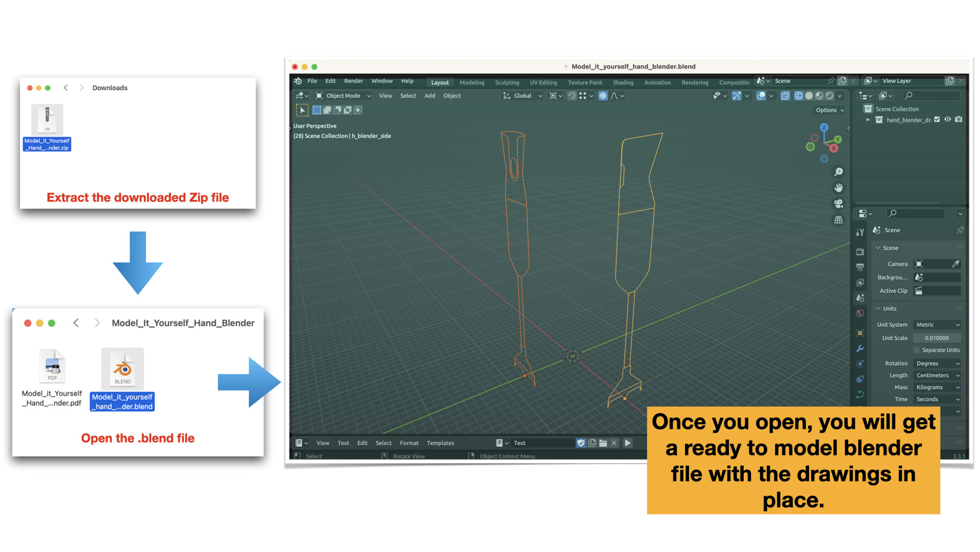Click the Z axis on navigation gizmo

coord(824,127)
